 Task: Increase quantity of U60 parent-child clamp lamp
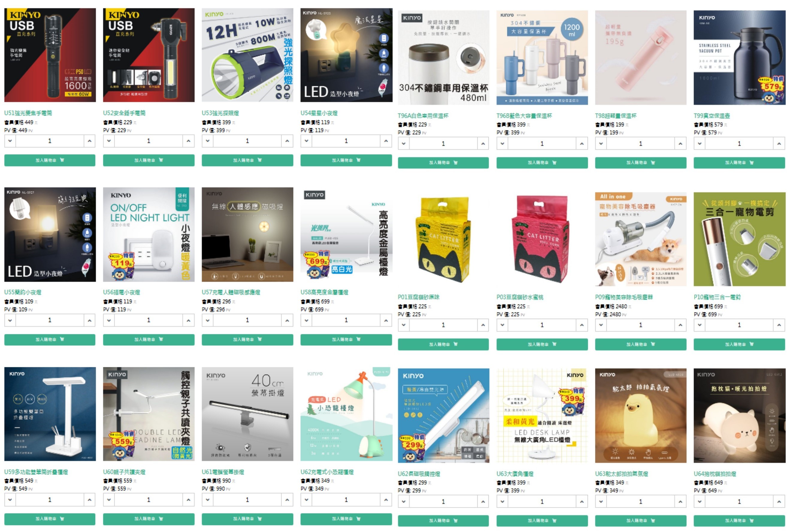pyautogui.click(x=188, y=500)
